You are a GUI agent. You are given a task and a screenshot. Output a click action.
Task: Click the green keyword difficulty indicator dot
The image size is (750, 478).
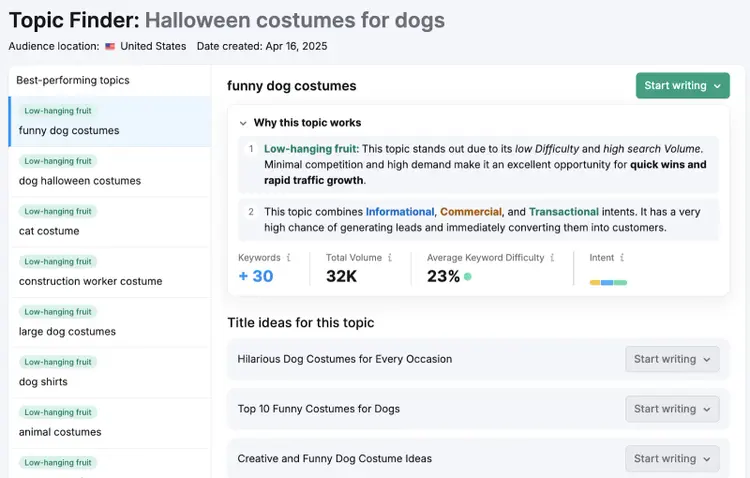468,276
